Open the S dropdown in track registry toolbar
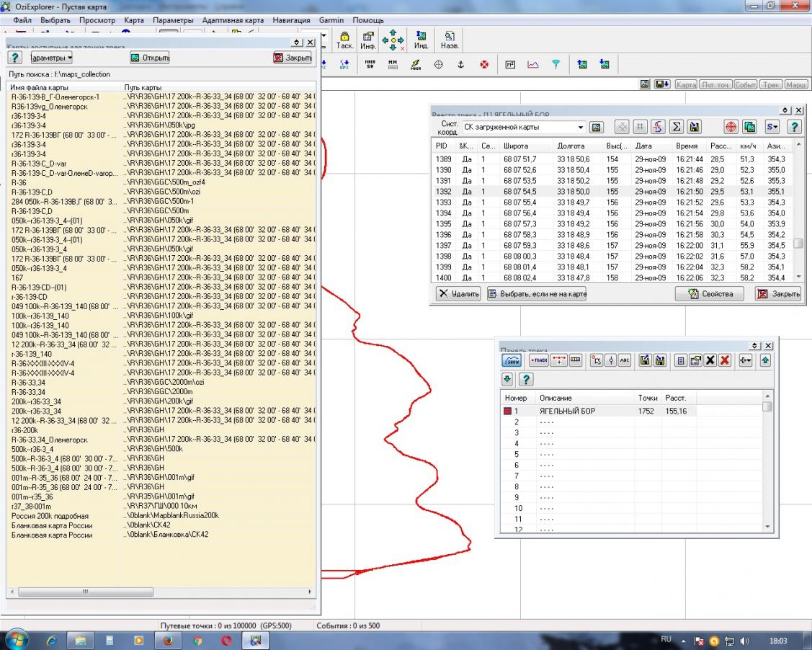This screenshot has width=812, height=650. point(772,127)
